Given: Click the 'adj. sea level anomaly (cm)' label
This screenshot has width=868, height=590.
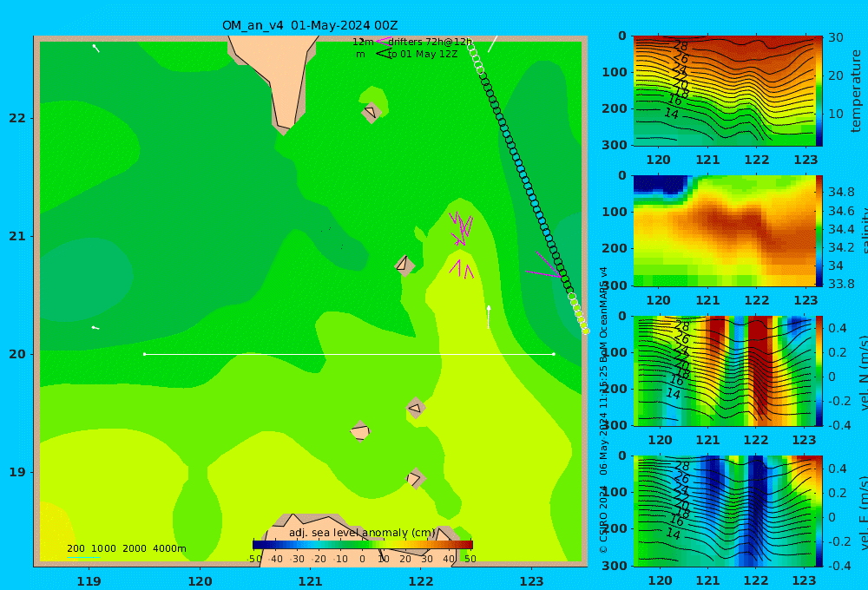Looking at the screenshot, I should coord(362,533).
